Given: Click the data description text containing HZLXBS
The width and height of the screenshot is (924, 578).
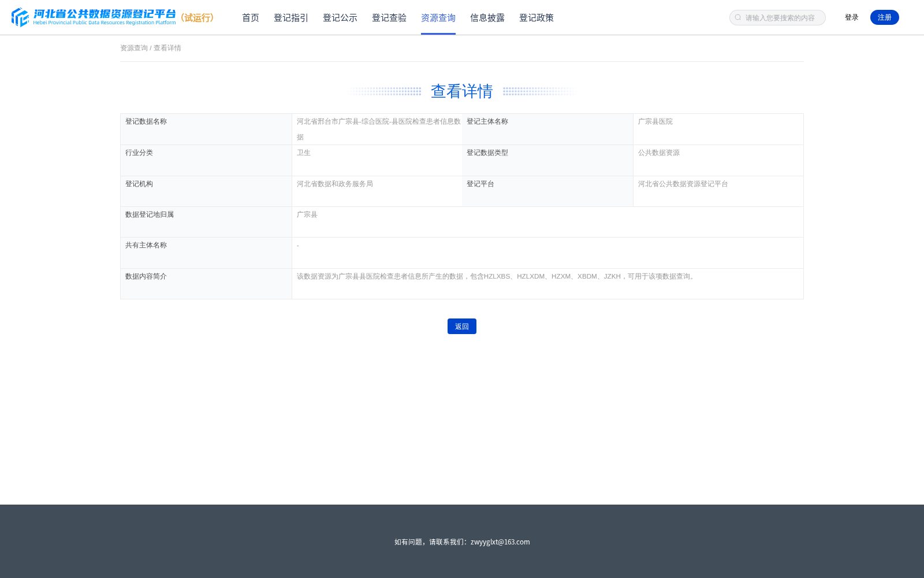Looking at the screenshot, I should [497, 276].
